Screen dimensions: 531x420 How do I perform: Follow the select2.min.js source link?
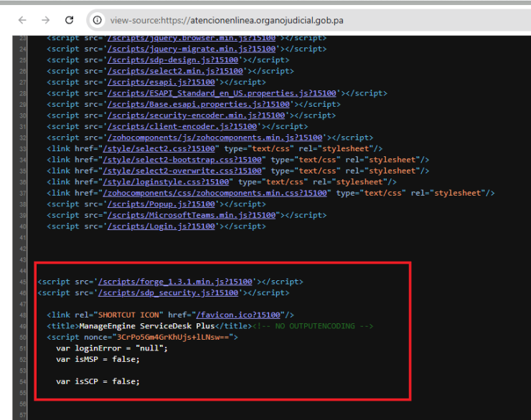[x=175, y=72]
